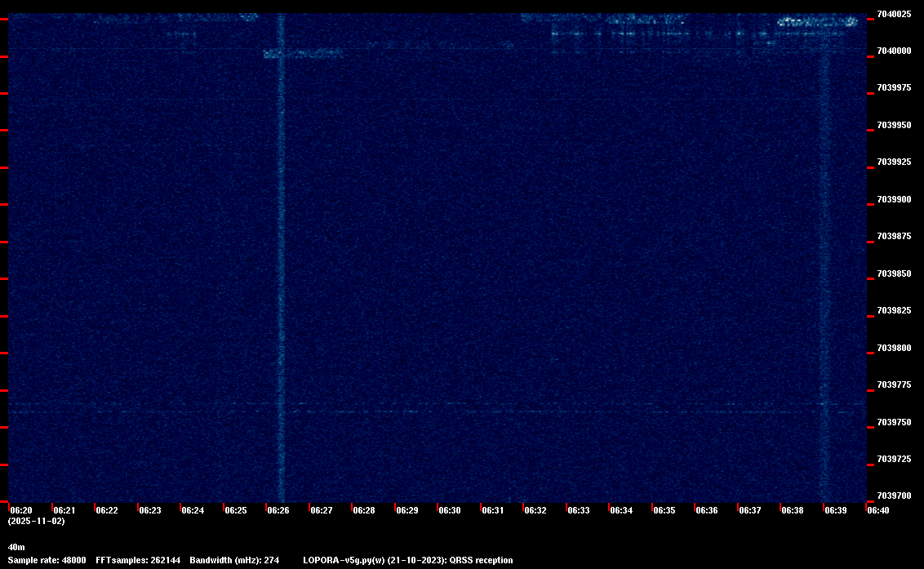The image size is (924, 569).
Task: Click the 06:39 time label
Action: [836, 510]
